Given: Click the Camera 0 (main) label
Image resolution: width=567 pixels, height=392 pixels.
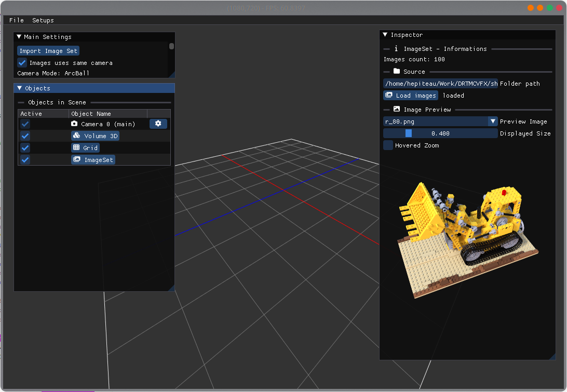Looking at the screenshot, I should [x=108, y=124].
